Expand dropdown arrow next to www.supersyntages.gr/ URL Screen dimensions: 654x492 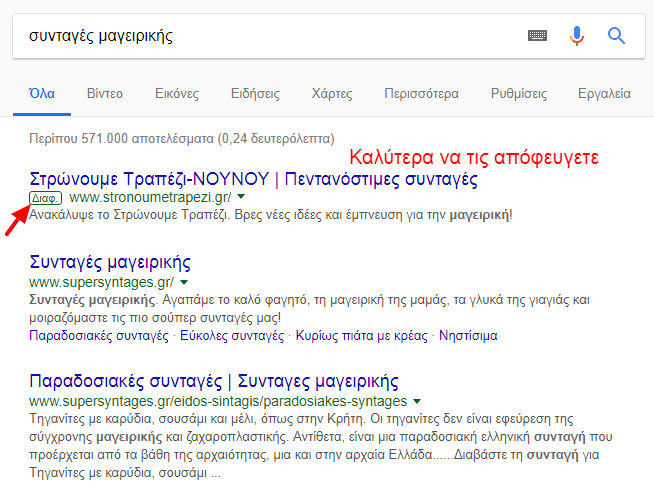click(x=184, y=283)
